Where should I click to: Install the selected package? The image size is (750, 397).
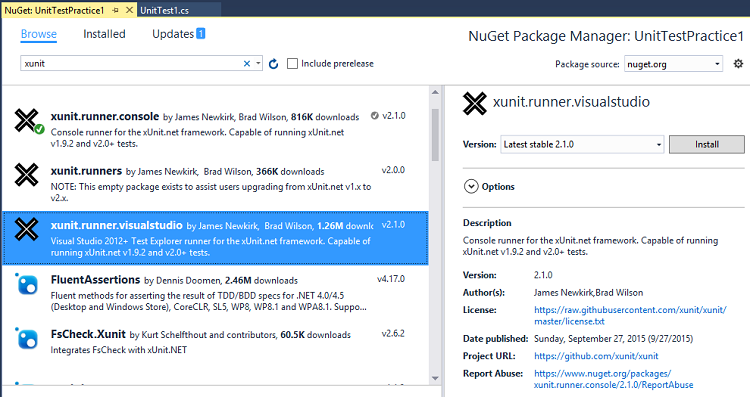coord(706,144)
